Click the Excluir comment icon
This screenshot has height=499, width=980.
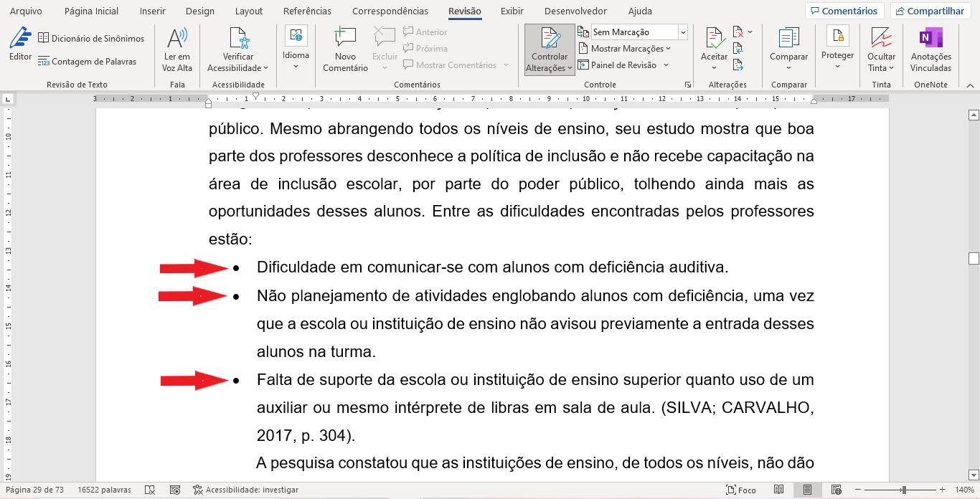click(385, 39)
